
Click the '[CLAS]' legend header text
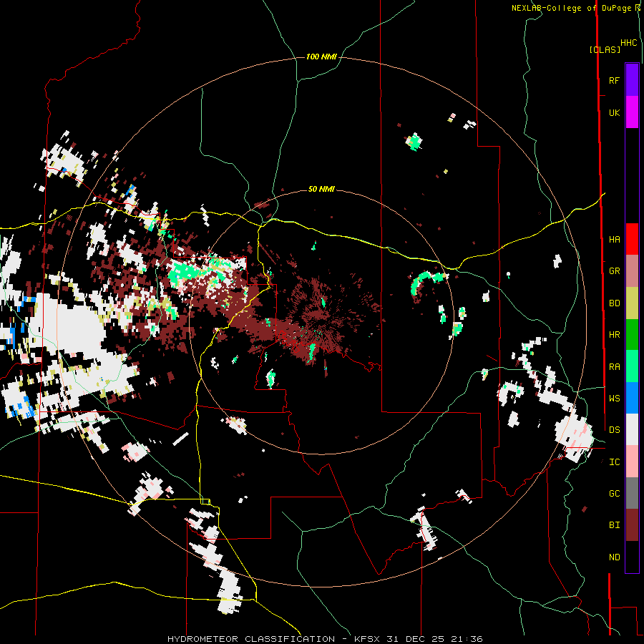(x=605, y=49)
